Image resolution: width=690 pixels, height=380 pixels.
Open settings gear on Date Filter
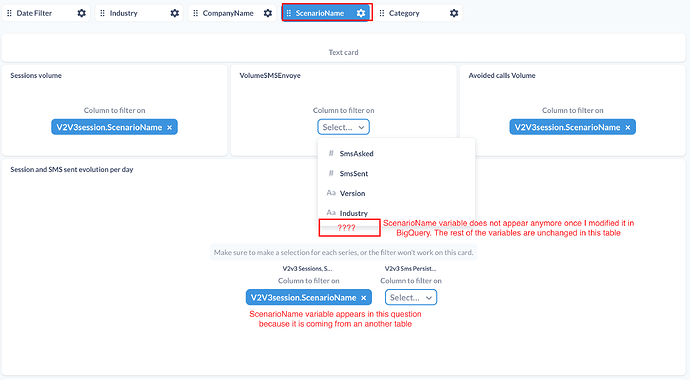(x=81, y=13)
